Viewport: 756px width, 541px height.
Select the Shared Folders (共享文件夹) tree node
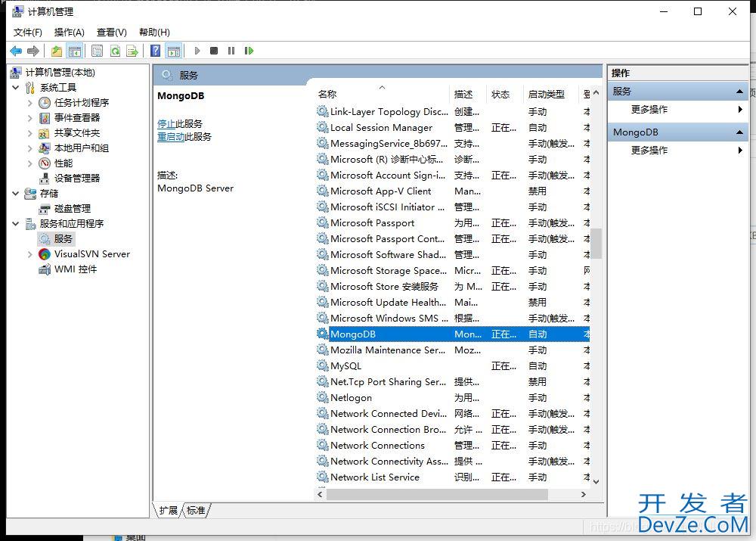coord(77,132)
